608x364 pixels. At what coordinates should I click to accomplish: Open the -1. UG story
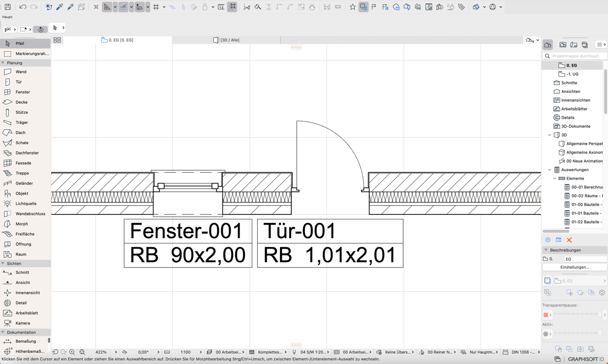pos(572,74)
